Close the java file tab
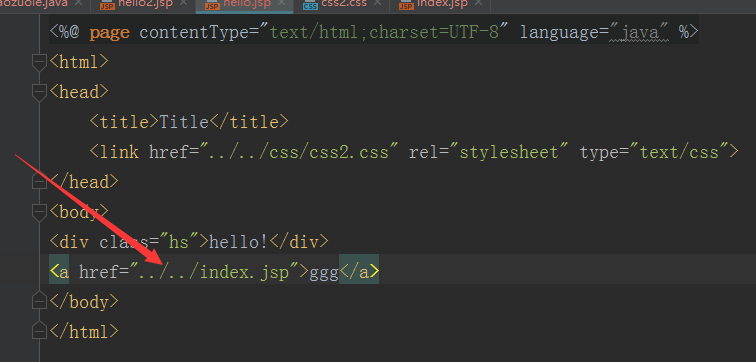This screenshot has height=362, width=756. click(x=80, y=3)
